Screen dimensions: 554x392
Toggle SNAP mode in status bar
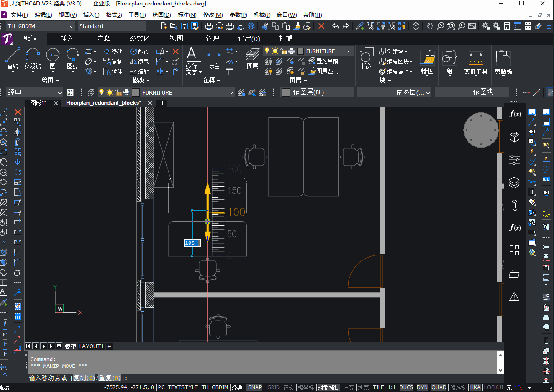255,387
